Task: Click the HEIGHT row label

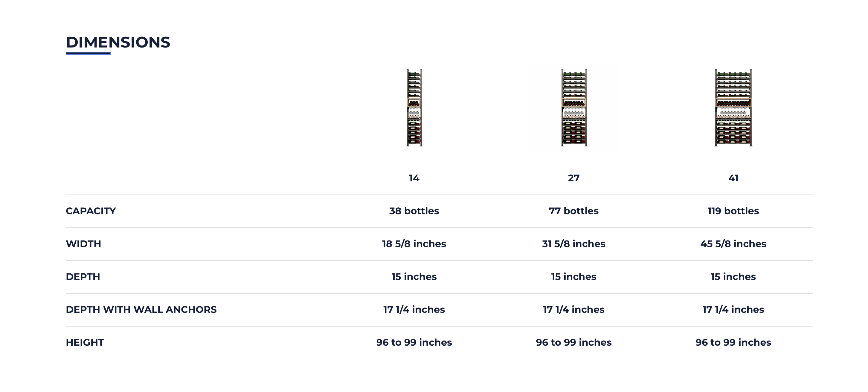Action: click(x=85, y=342)
